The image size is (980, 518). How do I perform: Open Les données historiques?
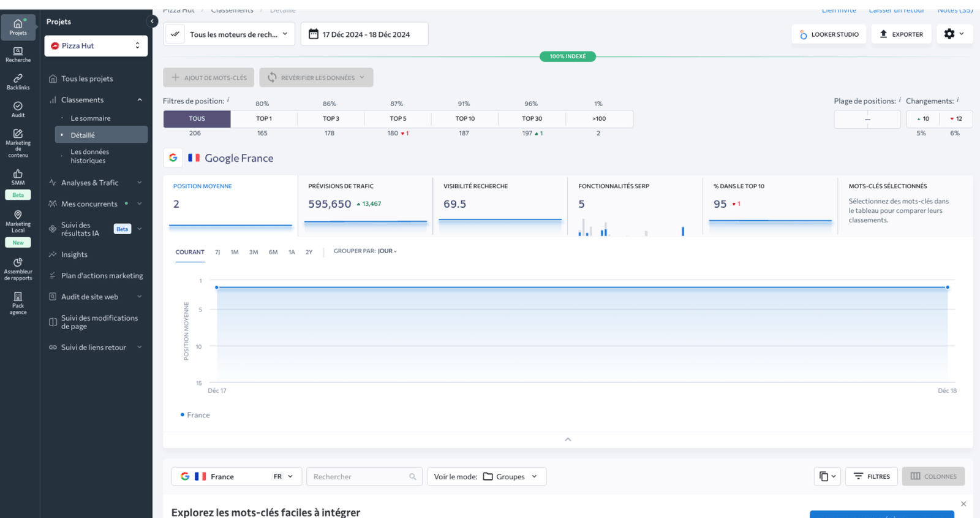coord(89,156)
